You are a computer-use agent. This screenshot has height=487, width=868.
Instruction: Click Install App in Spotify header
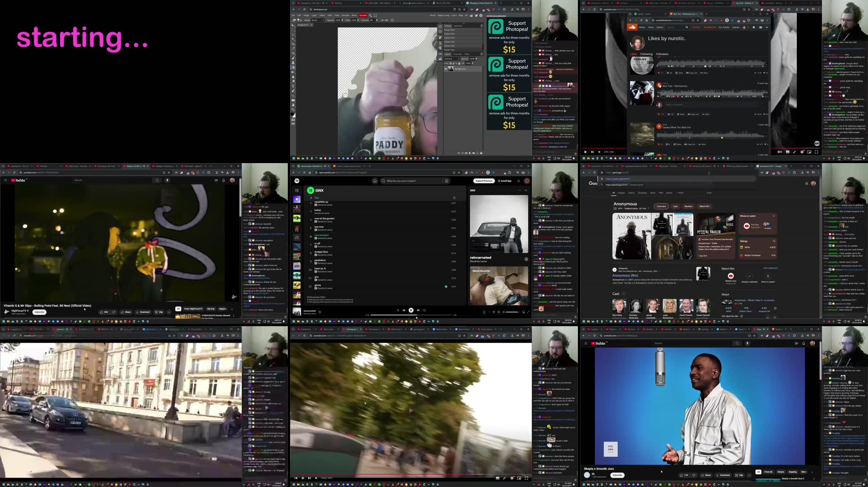click(x=505, y=181)
